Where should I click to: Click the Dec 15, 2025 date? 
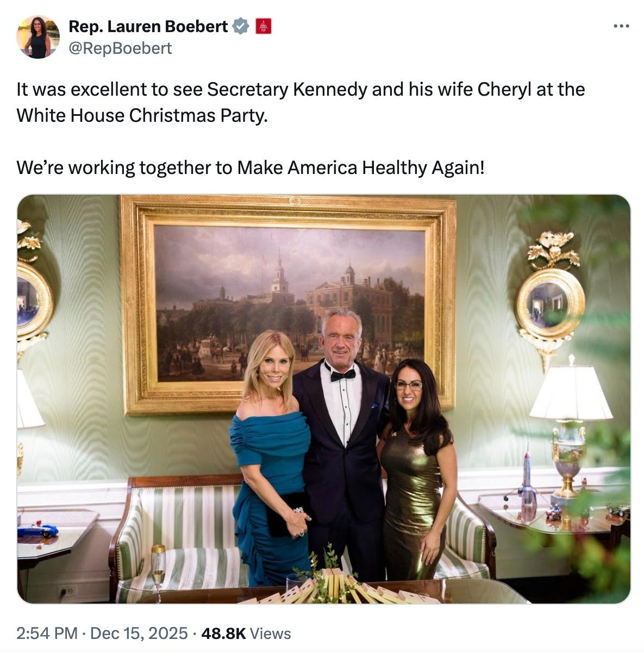pyautogui.click(x=139, y=634)
